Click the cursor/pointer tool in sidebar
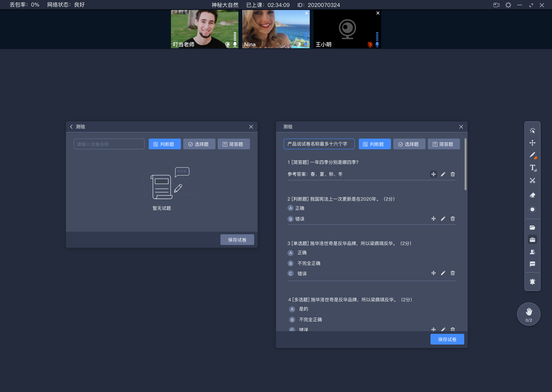The width and height of the screenshot is (552, 392). 532,130
